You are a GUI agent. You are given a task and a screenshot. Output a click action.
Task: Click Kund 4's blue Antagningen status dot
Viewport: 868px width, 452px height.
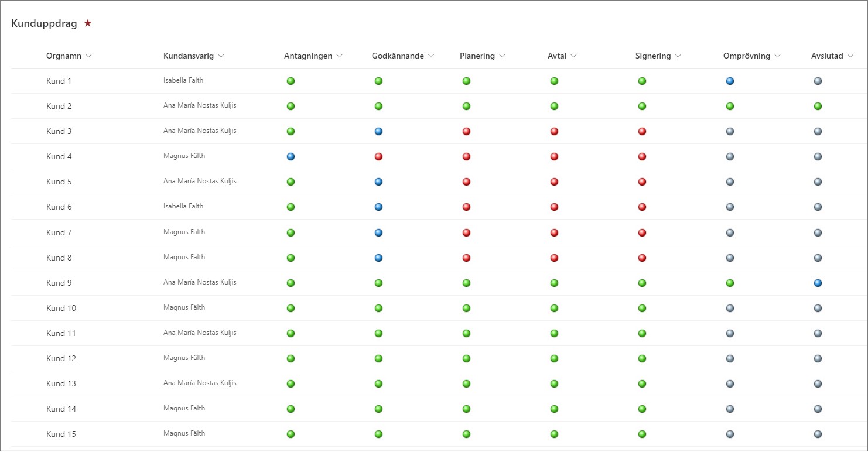[291, 156]
